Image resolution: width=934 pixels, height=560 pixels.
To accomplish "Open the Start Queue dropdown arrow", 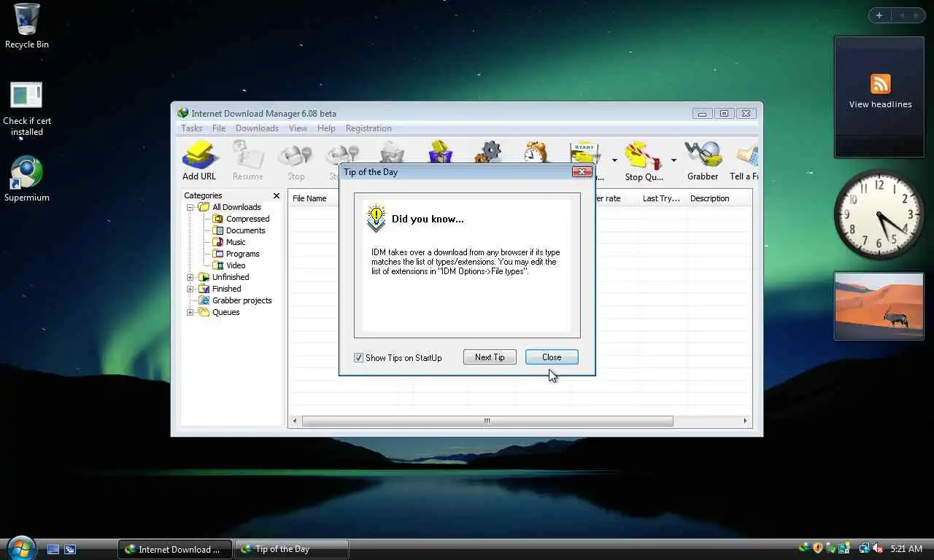I will pyautogui.click(x=614, y=160).
